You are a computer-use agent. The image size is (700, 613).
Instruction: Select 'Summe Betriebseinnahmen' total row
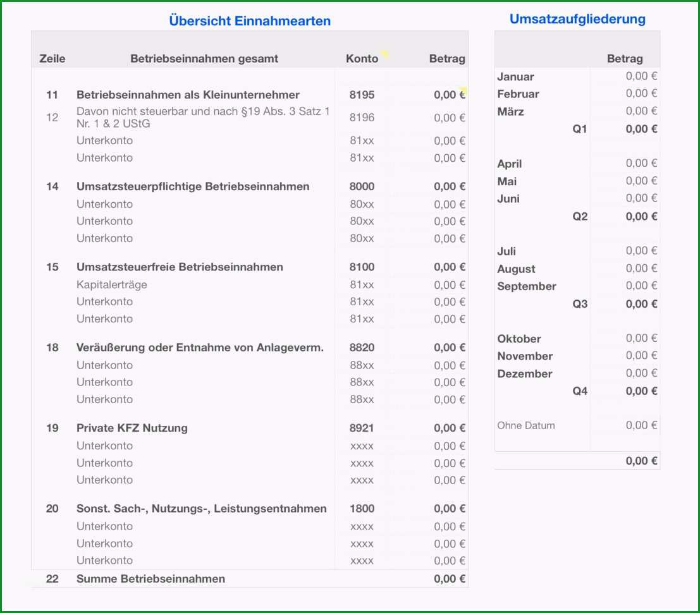pos(250,579)
